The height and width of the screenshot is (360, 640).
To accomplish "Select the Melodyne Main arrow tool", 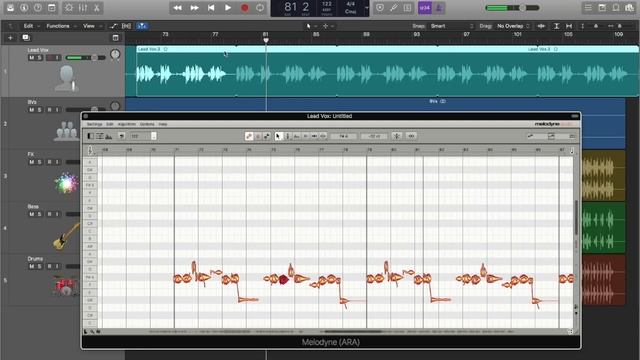I will tap(278, 136).
